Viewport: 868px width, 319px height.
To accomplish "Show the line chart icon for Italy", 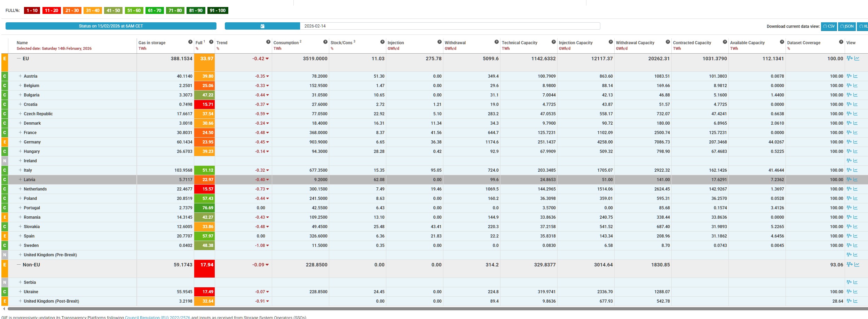I will [855, 170].
